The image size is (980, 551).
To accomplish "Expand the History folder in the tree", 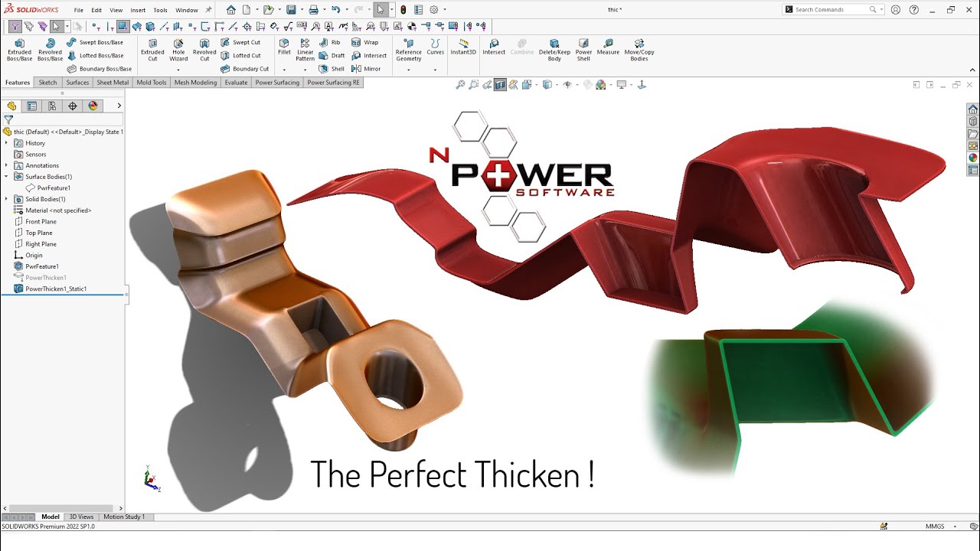I will pos(7,143).
